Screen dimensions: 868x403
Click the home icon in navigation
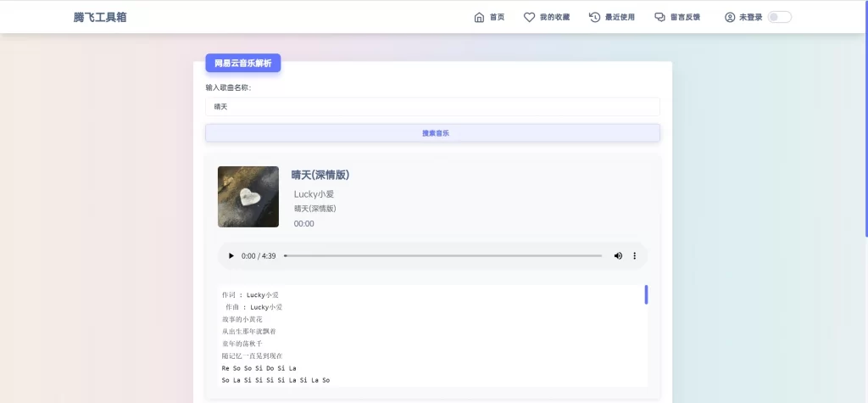pyautogui.click(x=479, y=17)
